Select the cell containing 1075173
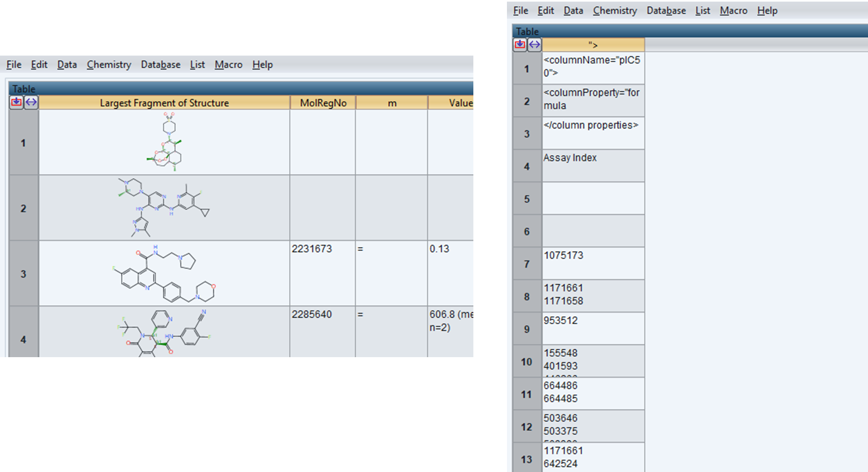The height and width of the screenshot is (472, 868). (593, 263)
